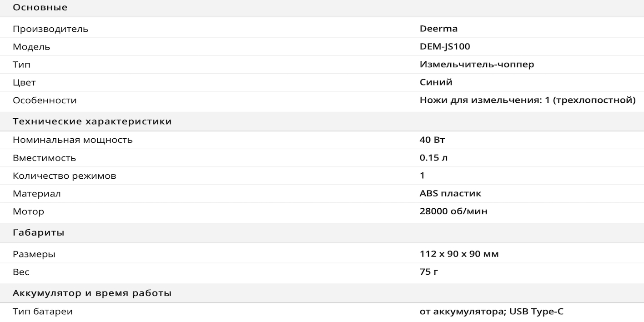This screenshot has height=322, width=644.
Task: Click the "Основные" section header
Action: (x=40, y=7)
